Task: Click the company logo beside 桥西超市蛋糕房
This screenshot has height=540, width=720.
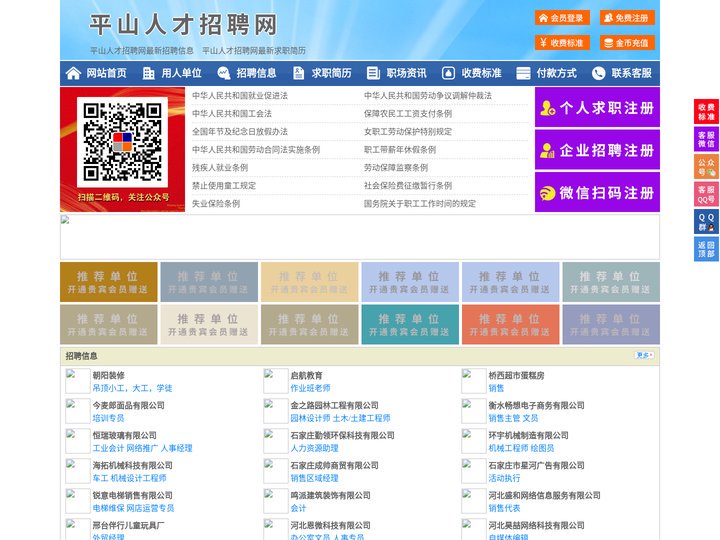Action: point(474,381)
